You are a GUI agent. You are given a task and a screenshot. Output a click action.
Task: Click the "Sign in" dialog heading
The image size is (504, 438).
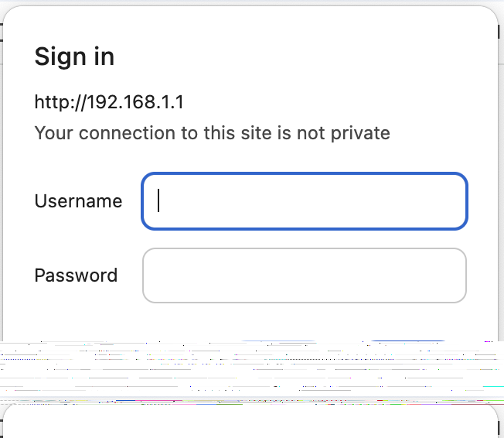(x=74, y=56)
